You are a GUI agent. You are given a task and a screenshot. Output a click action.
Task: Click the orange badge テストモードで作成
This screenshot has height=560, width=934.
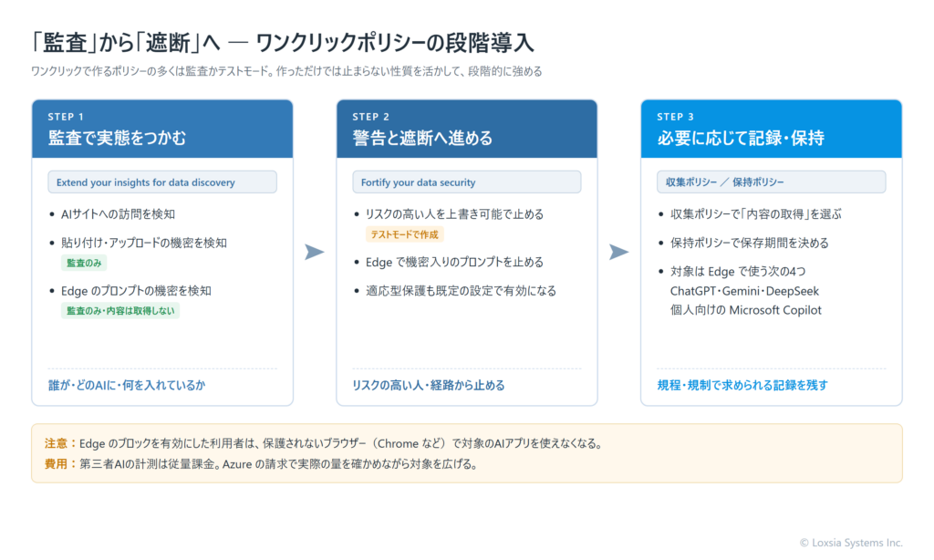click(x=404, y=234)
